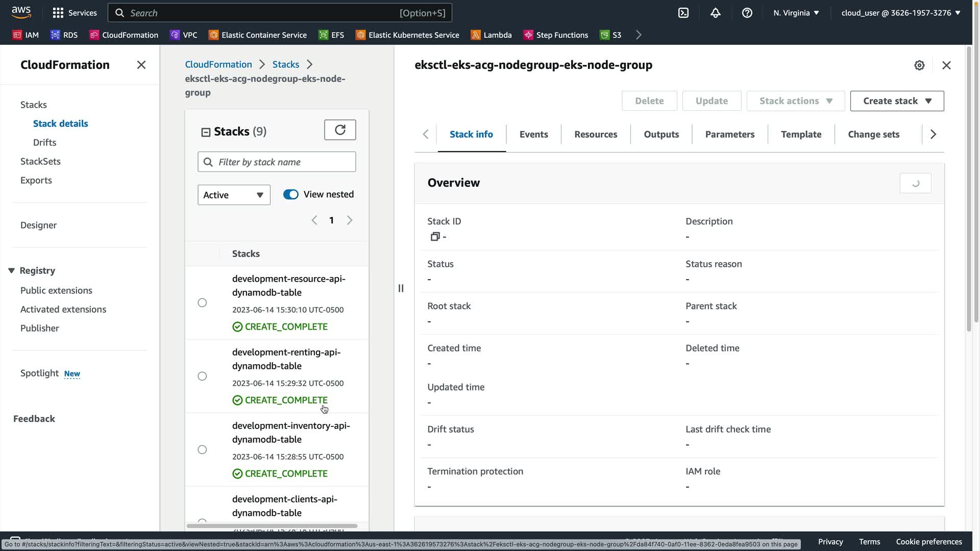Toggle View nested switch off
The width and height of the screenshot is (980, 551).
point(291,194)
